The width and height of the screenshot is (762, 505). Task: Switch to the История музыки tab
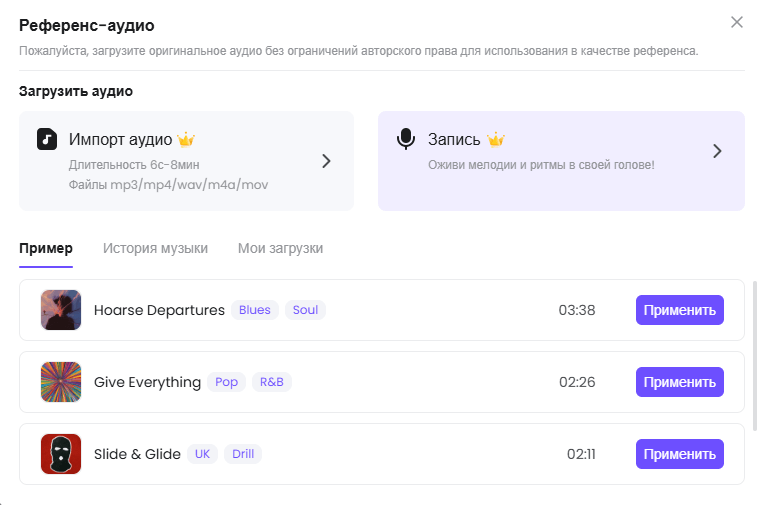(x=155, y=248)
